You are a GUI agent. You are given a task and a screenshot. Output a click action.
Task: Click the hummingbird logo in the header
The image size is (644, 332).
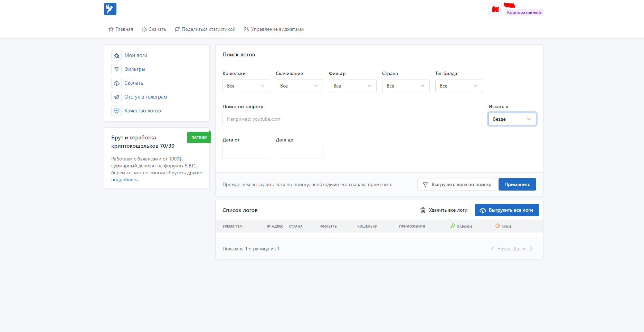tap(110, 9)
